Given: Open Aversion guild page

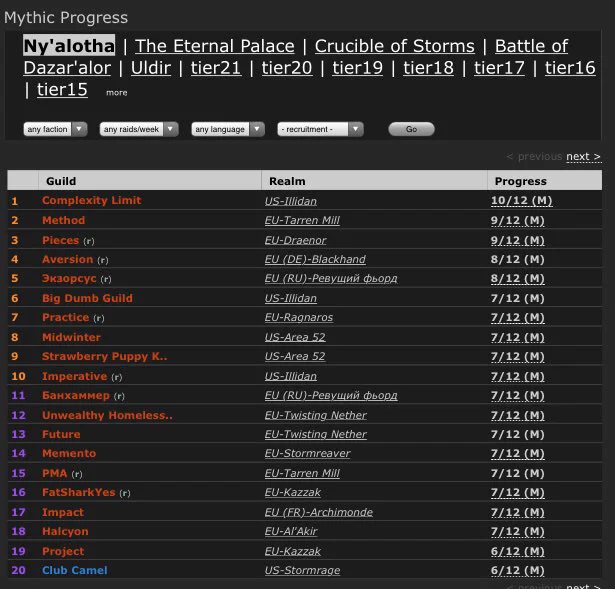Looking at the screenshot, I should click(67, 259).
